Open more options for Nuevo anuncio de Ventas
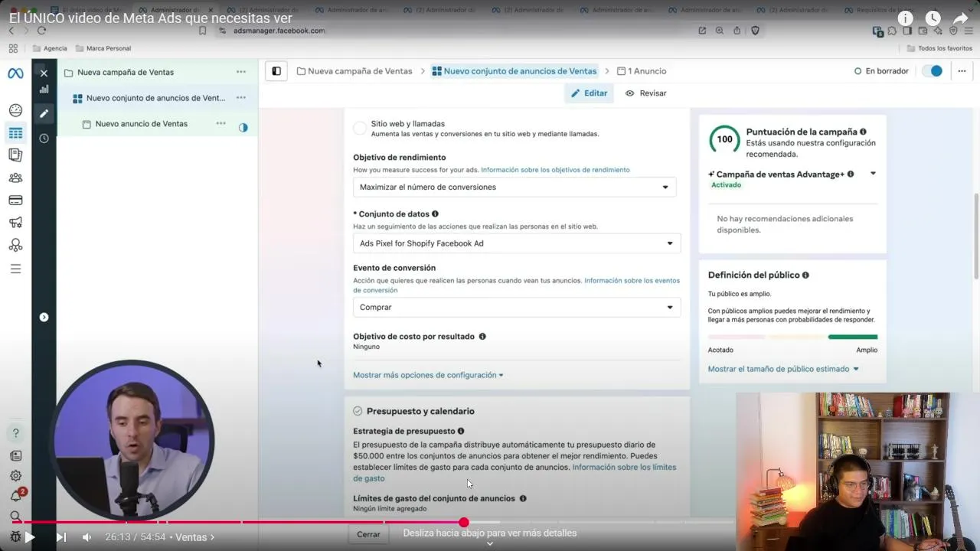980x551 pixels. [x=220, y=123]
